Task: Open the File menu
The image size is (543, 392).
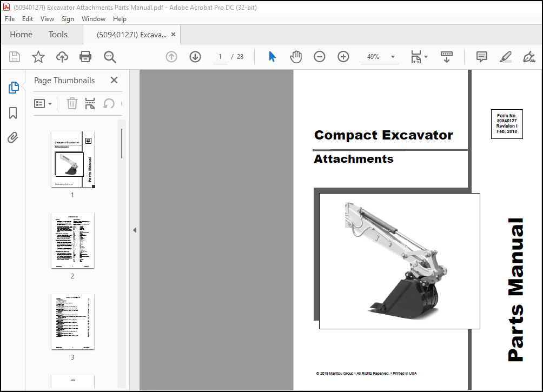Action: (10, 19)
